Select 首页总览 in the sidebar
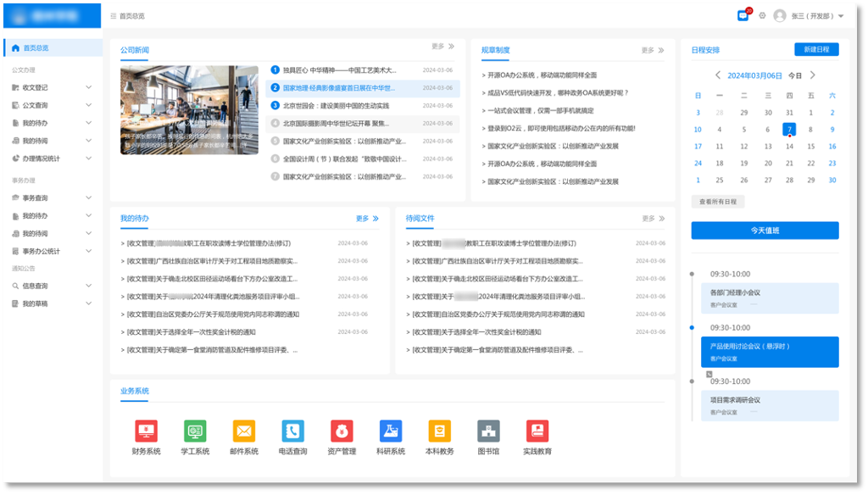Screen dimensions: 868x495 (x=53, y=47)
